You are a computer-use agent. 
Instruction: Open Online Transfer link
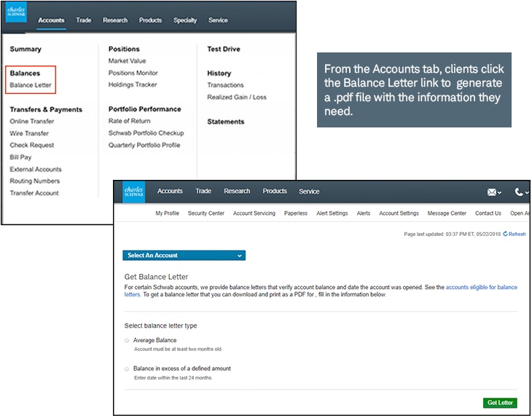[32, 122]
